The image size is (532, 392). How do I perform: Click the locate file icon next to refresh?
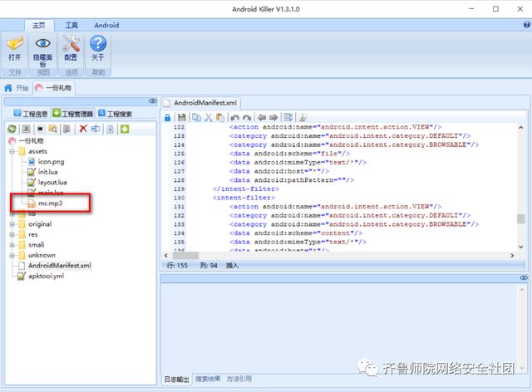(x=26, y=129)
